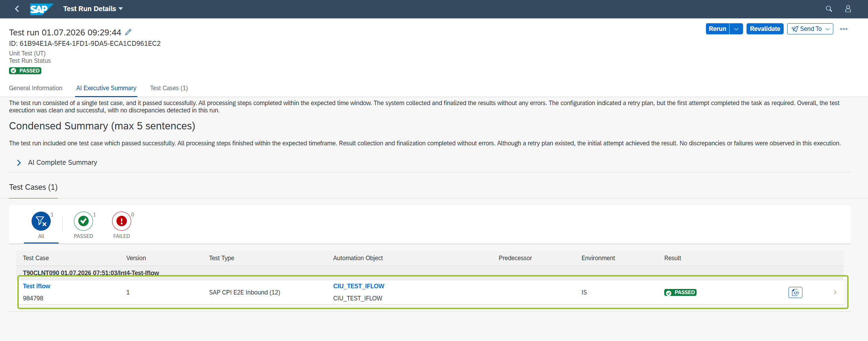Screen dimensions: 868x341
Task: Open the CIU_TEST_IFLOW automation object link
Action: [x=359, y=286]
